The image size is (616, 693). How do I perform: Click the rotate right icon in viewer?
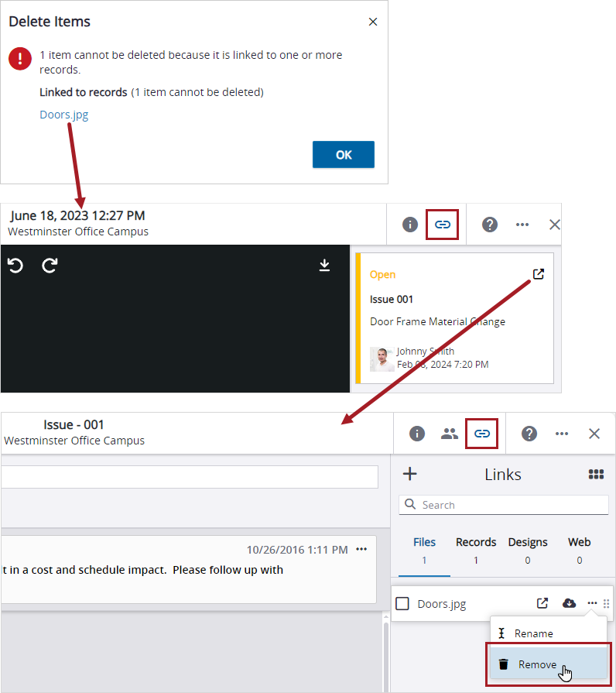point(50,266)
